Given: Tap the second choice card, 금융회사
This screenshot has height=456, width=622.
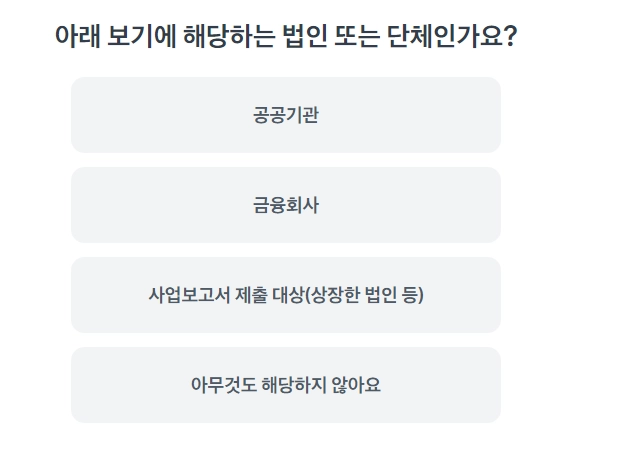Looking at the screenshot, I should tap(285, 205).
